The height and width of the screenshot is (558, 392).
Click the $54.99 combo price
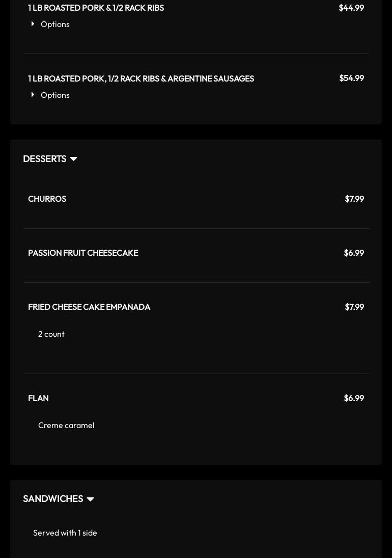point(351,78)
